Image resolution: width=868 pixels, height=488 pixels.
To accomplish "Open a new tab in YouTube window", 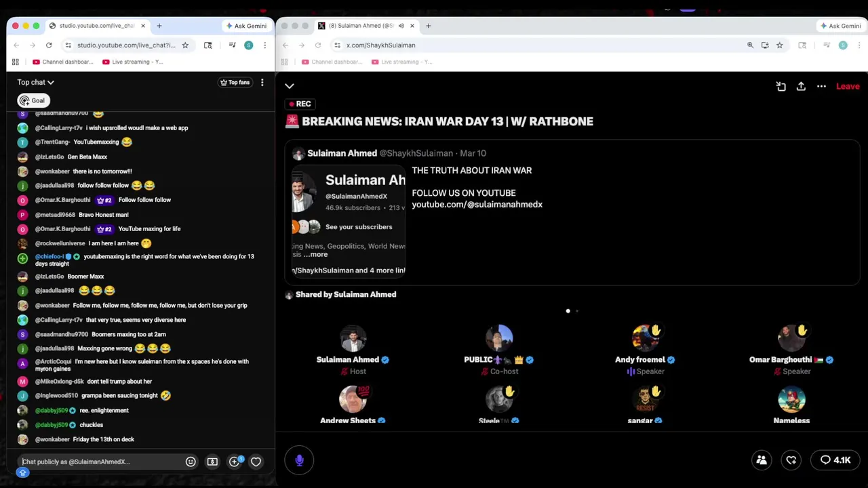I will (159, 26).
